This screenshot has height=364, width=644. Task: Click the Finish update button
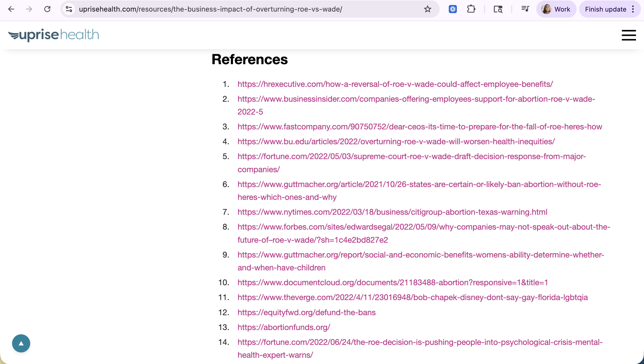pos(605,9)
